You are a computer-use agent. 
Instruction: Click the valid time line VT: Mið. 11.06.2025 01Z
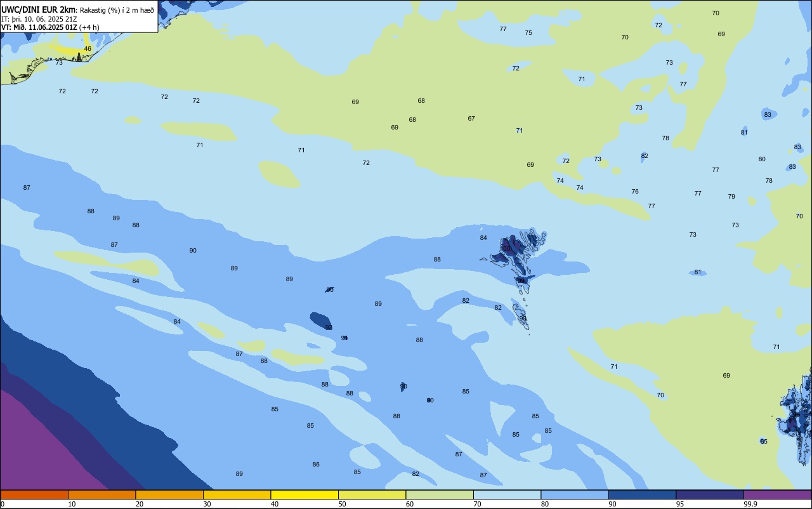(x=39, y=27)
